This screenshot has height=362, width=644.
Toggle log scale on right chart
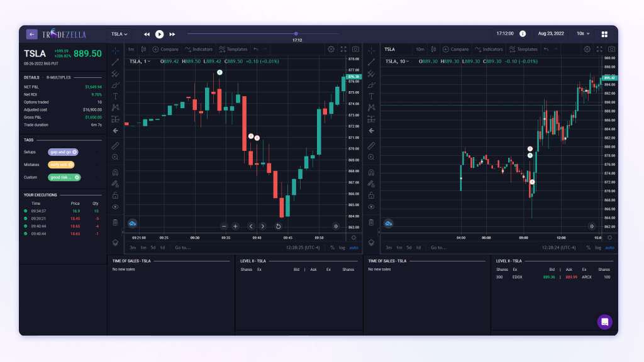597,248
